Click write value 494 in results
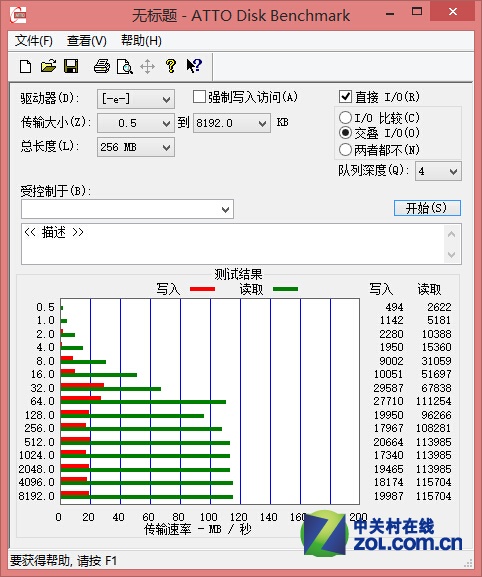The width and height of the screenshot is (482, 577). point(394,307)
